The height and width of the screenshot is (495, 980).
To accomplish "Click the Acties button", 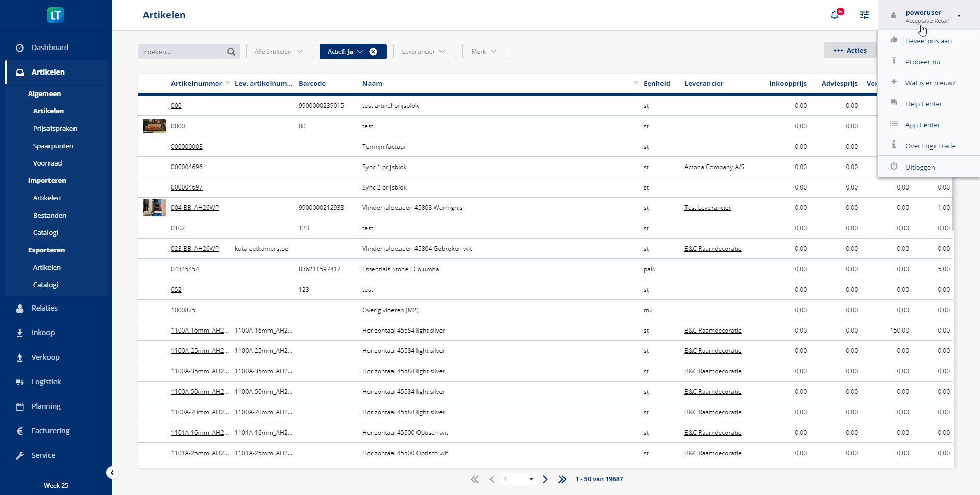I will [850, 50].
